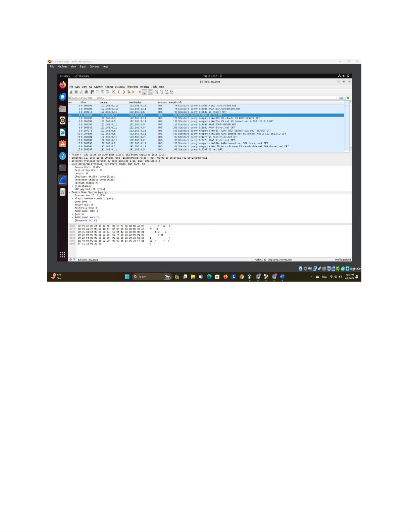Start capturing packets with the shark fin icon
The image size is (411, 532).
[71, 92]
